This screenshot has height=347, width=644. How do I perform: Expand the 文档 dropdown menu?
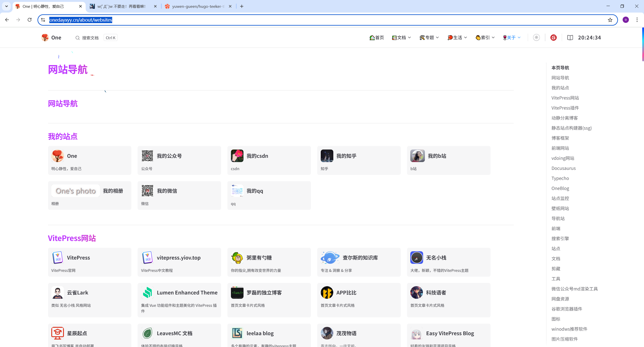401,37
